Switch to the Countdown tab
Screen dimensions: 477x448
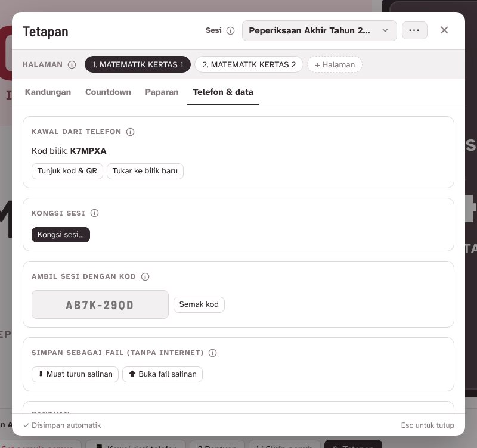pos(108,92)
